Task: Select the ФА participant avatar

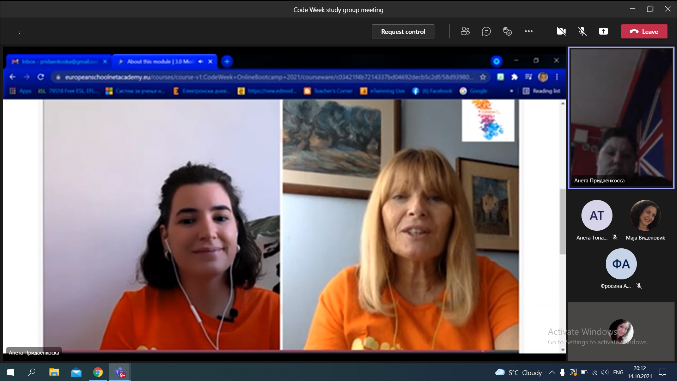Action: pos(621,264)
